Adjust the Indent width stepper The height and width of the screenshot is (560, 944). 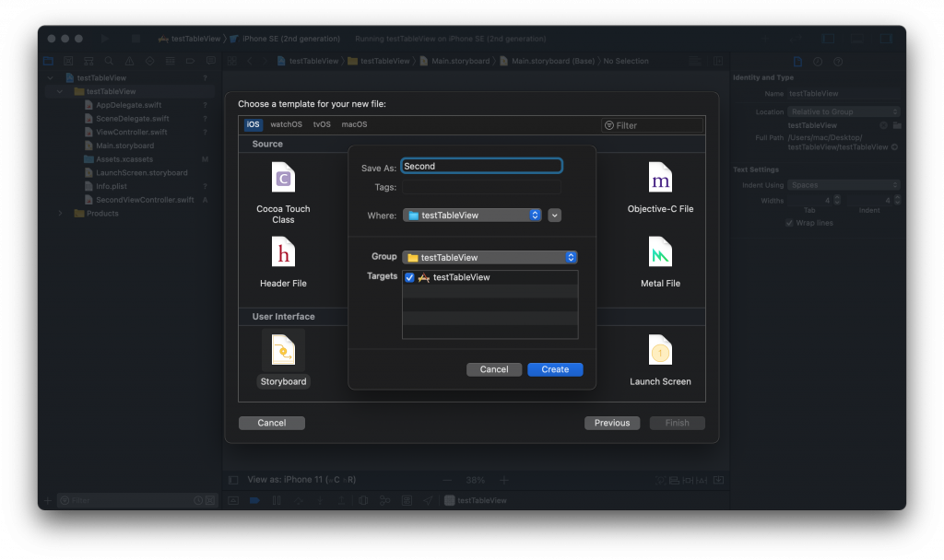897,200
